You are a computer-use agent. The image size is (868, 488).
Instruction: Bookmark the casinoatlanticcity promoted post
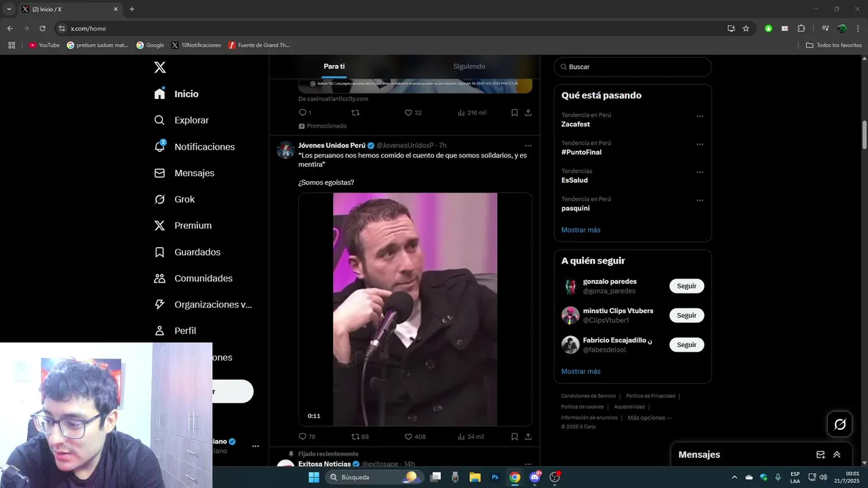pyautogui.click(x=515, y=113)
